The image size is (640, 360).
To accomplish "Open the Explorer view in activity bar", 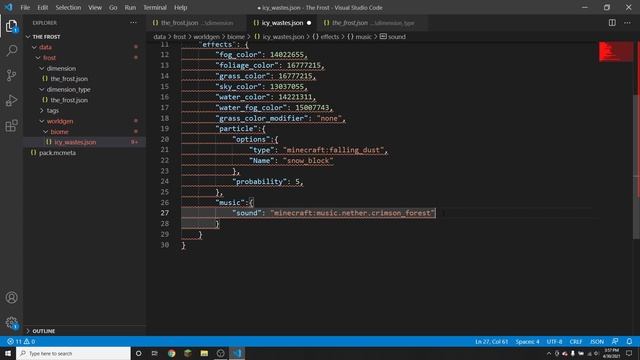I will coord(11,26).
